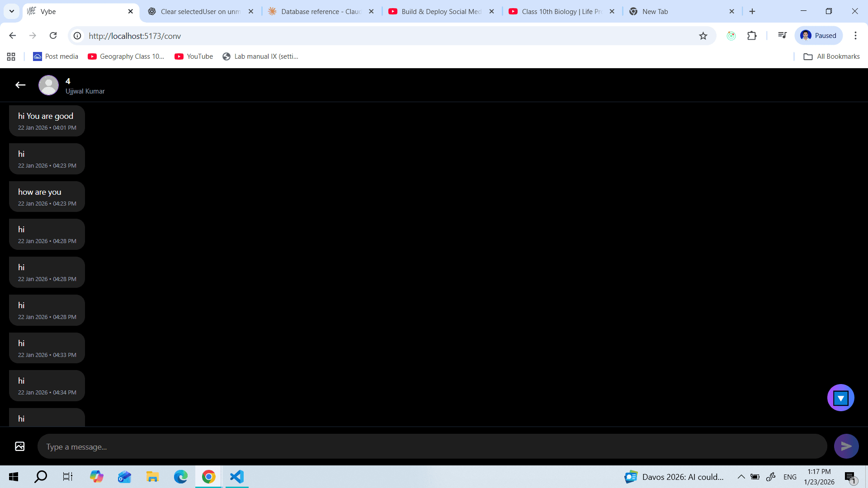Click Ujjwal Kumar's profile avatar
The image size is (868, 488).
click(x=48, y=85)
